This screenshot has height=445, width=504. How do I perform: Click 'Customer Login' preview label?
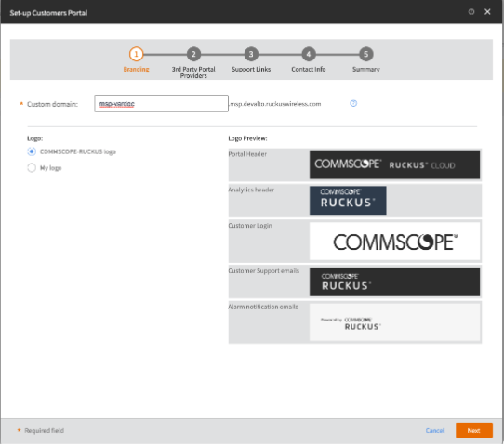pos(250,226)
